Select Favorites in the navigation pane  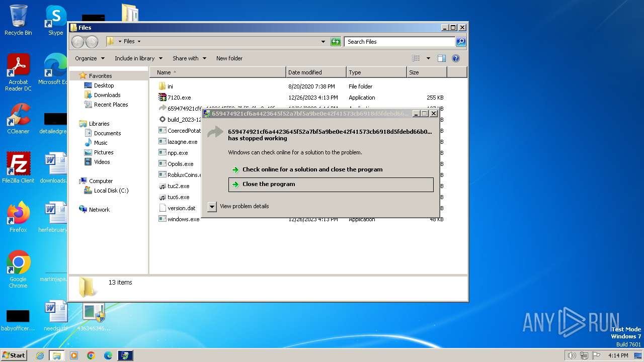[100, 76]
